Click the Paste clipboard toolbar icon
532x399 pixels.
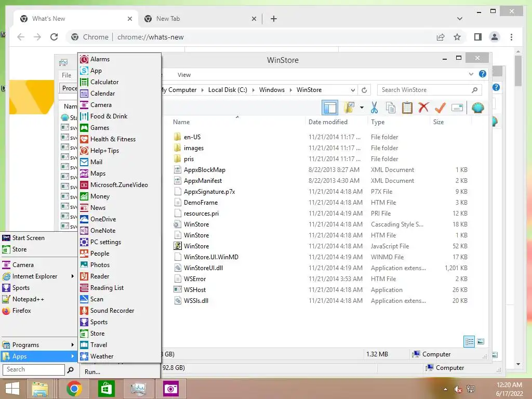coord(407,108)
